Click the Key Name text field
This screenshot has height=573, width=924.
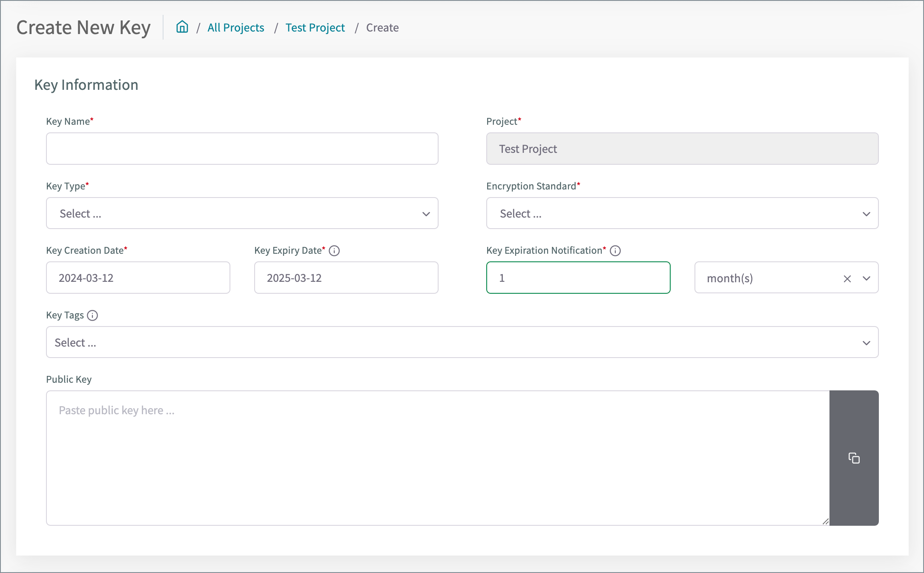click(242, 149)
